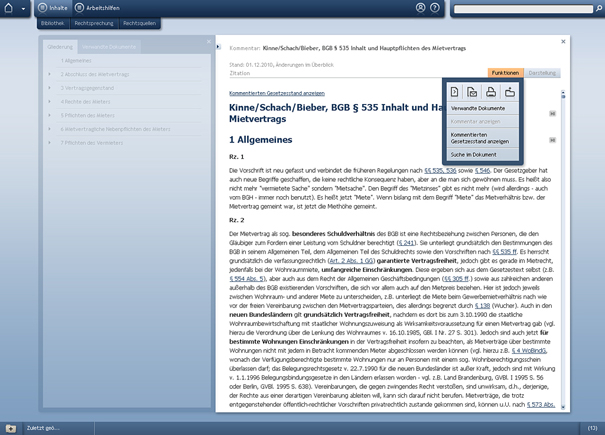
Task: Choose Kommentierten Gesetzesstand anzeigen in menu
Action: [483, 138]
